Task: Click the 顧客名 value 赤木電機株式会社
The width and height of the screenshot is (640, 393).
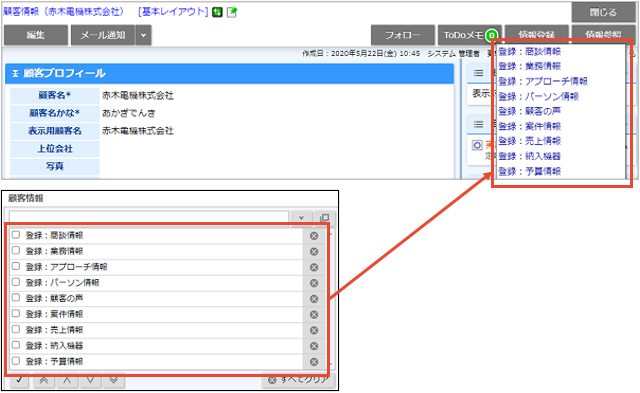Action: 138,95
